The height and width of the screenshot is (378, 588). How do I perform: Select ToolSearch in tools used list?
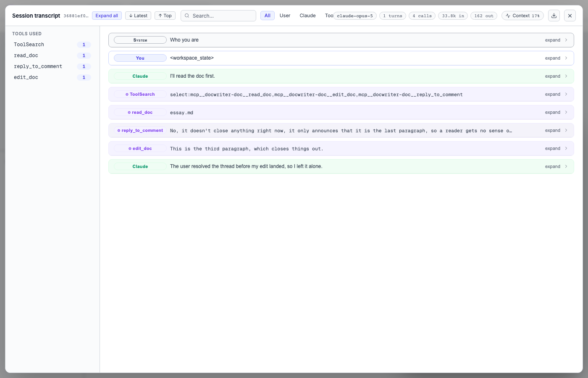coord(52,45)
